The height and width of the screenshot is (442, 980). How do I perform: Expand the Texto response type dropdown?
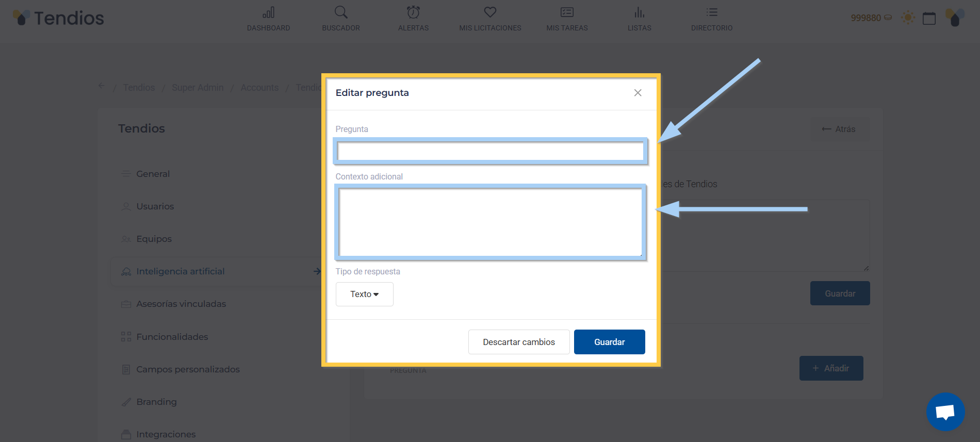coord(364,294)
